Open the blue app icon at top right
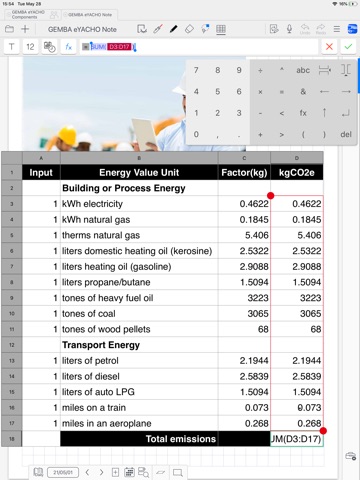 tap(352, 29)
